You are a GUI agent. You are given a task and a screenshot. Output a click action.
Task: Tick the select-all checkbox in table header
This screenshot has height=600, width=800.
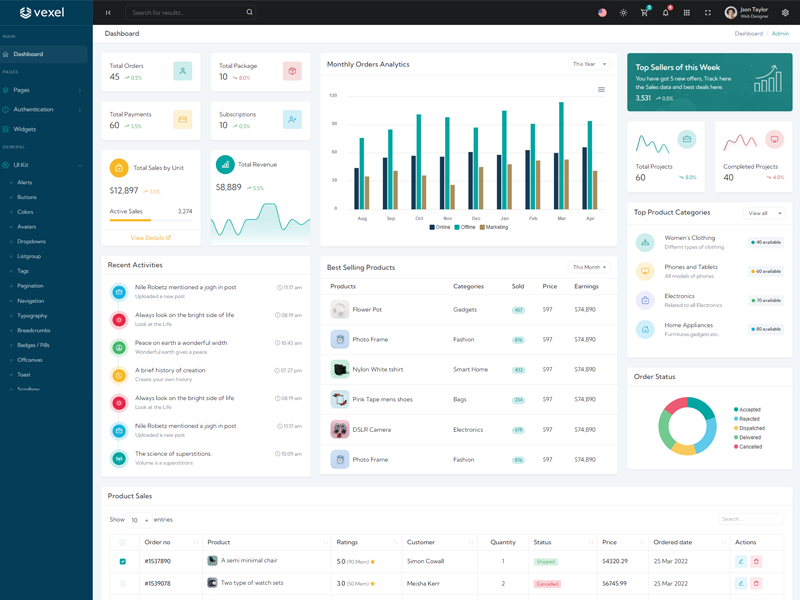[123, 542]
